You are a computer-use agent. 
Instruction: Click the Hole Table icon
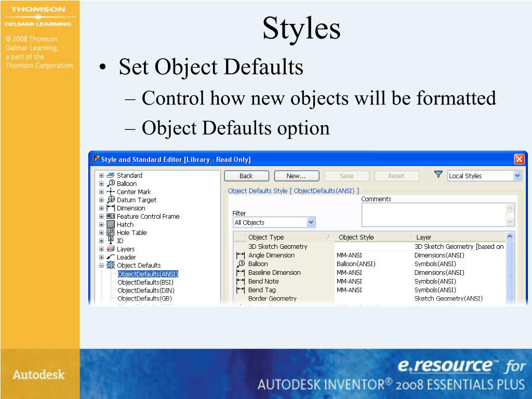tap(111, 233)
